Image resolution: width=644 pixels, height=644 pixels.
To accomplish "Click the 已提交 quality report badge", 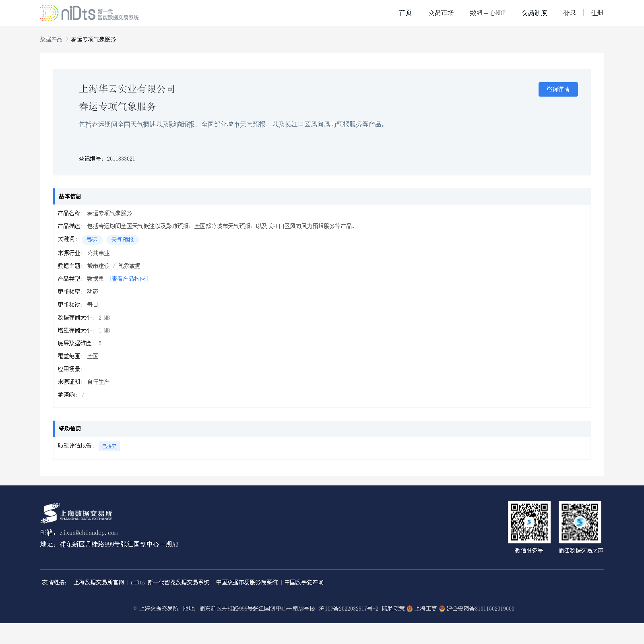I will pyautogui.click(x=109, y=446).
